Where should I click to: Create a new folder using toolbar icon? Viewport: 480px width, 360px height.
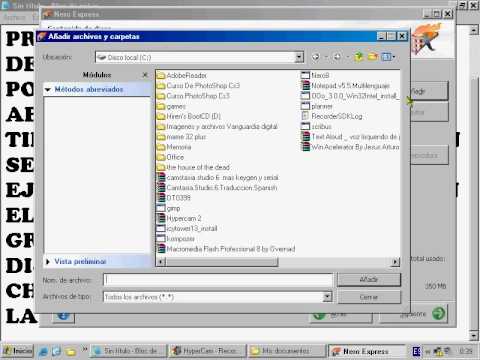pos(373,57)
